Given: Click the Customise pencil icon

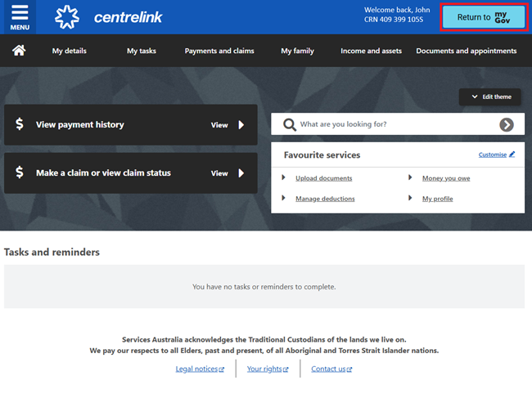Looking at the screenshot, I should tap(512, 154).
